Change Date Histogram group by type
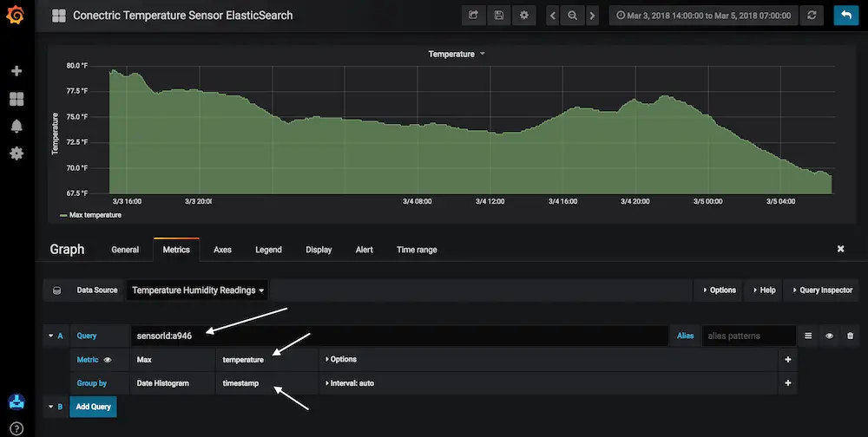868x437 pixels. point(172,382)
